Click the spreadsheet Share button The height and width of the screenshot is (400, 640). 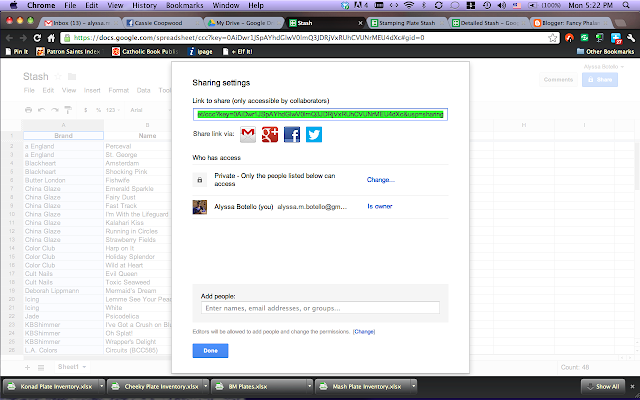(x=600, y=80)
